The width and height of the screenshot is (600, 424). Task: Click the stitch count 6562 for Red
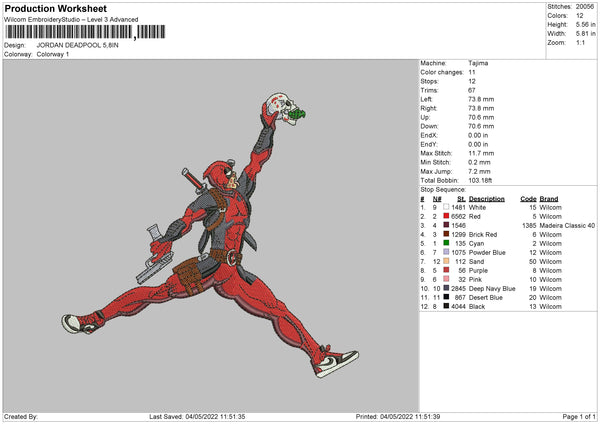[458, 216]
